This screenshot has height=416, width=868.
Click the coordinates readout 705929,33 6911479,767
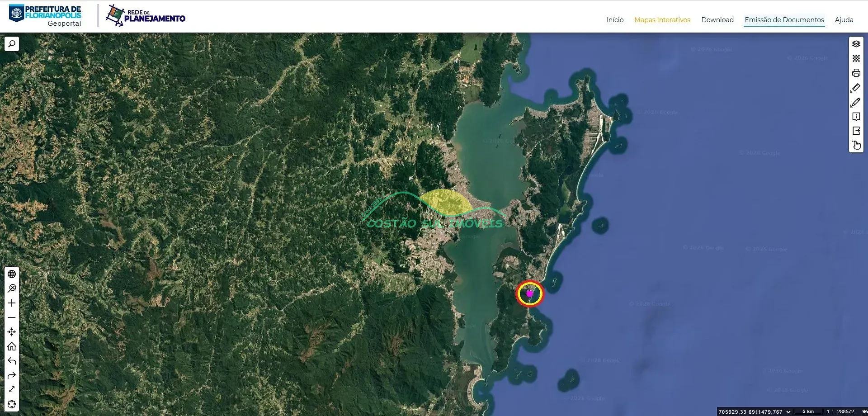pyautogui.click(x=750, y=412)
